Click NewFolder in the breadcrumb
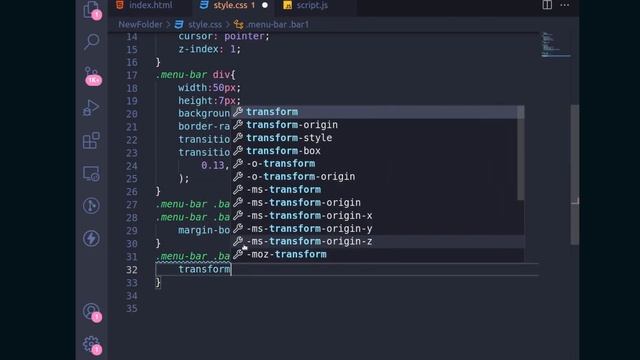This screenshot has height=360, width=640. (x=140, y=24)
